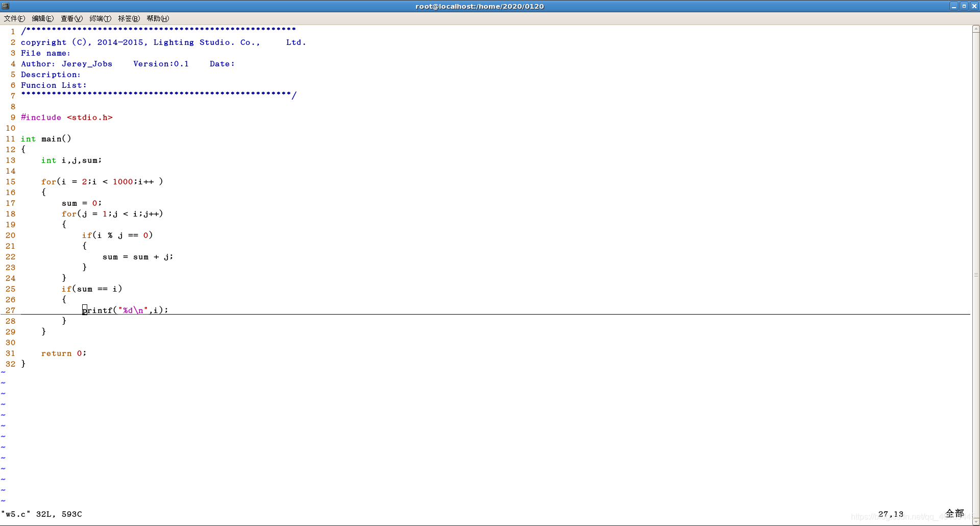Click the printf statement on line 27
The width and height of the screenshot is (980, 526).
tap(125, 310)
